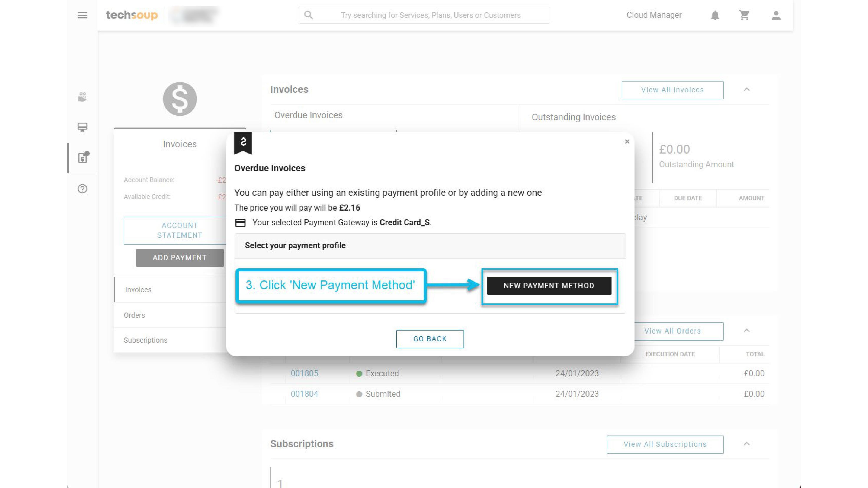Image resolution: width=868 pixels, height=488 pixels.
Task: Click the credit card gateway icon
Action: click(240, 223)
